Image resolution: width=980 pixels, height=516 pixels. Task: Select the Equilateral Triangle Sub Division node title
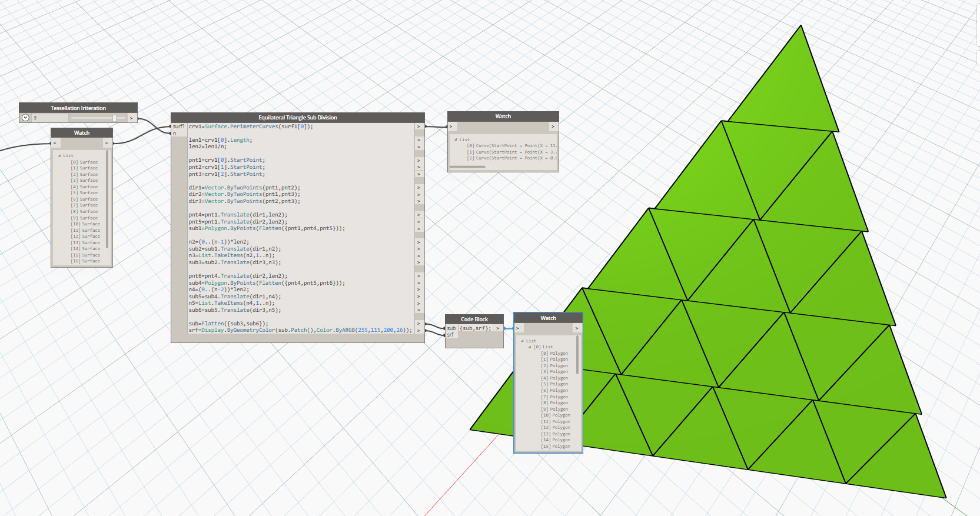point(298,117)
